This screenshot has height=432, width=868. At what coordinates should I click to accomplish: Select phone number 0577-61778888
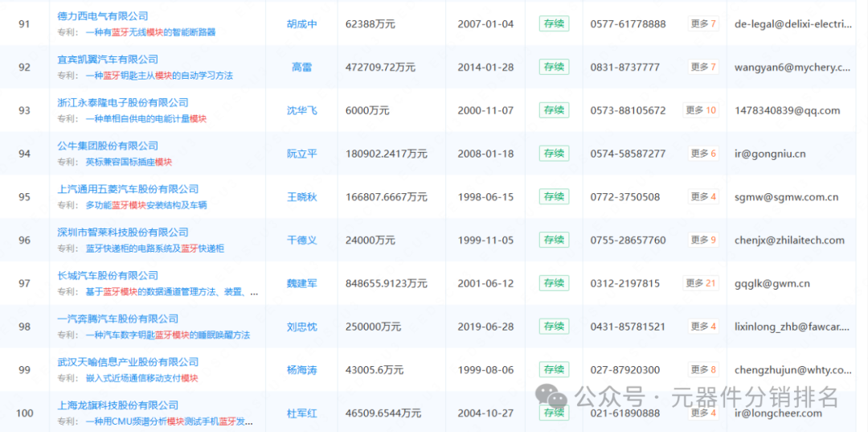point(628,24)
